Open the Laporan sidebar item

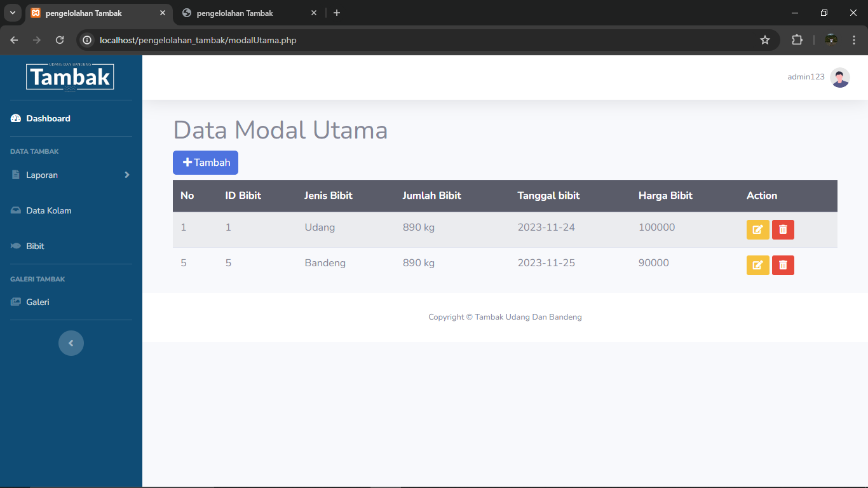click(x=71, y=175)
